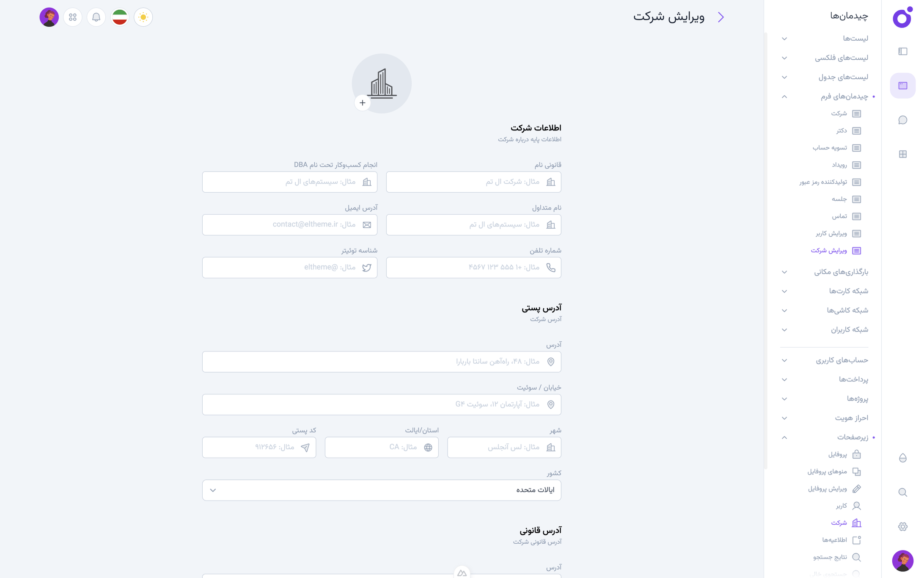
Task: Open the notifications bell
Action: (96, 17)
